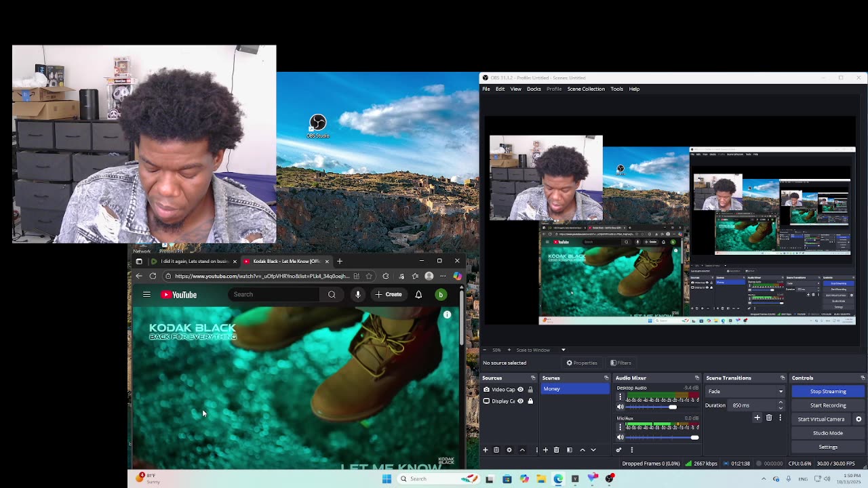Add a new scene in Scenes panel
The height and width of the screenshot is (488, 868).
click(x=545, y=450)
